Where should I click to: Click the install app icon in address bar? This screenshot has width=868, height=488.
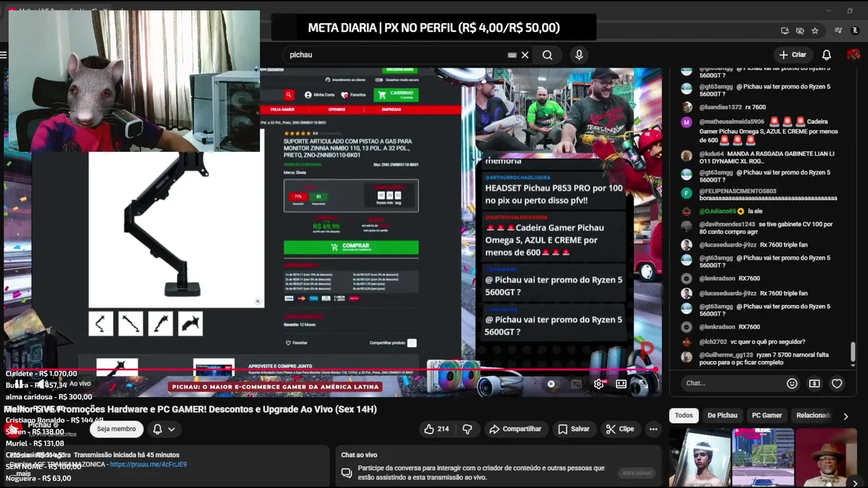[x=785, y=30]
